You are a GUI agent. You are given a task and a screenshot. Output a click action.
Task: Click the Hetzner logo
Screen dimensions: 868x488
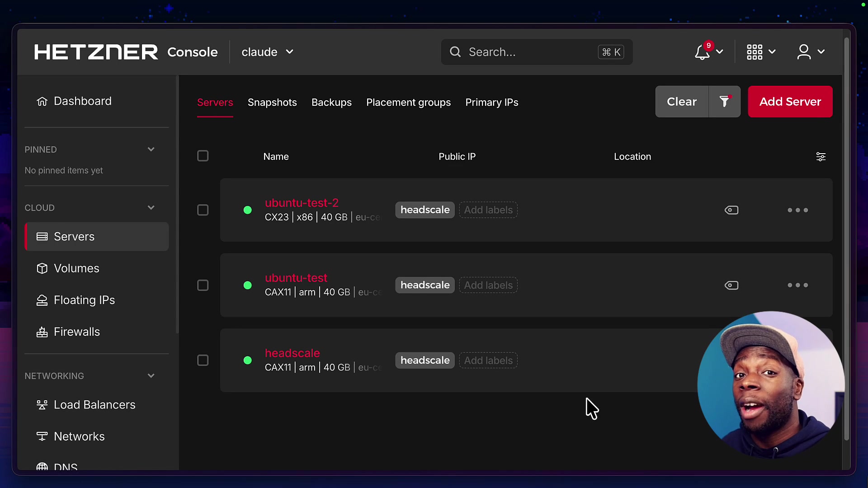(x=96, y=52)
